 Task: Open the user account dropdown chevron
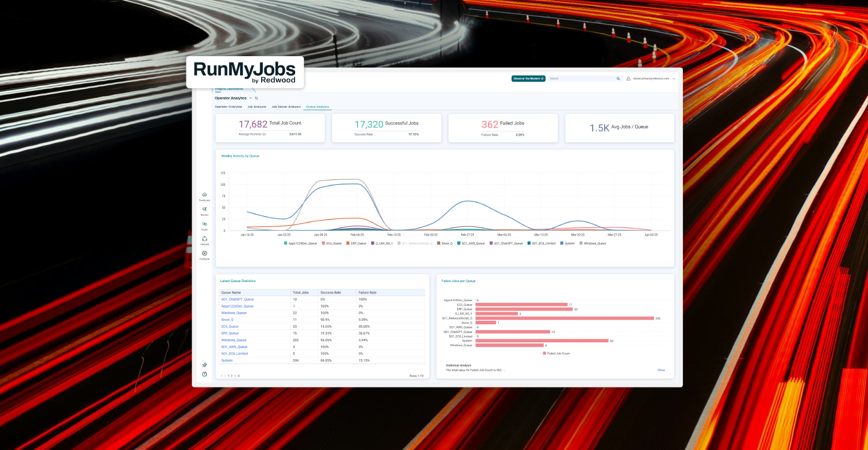coord(674,78)
